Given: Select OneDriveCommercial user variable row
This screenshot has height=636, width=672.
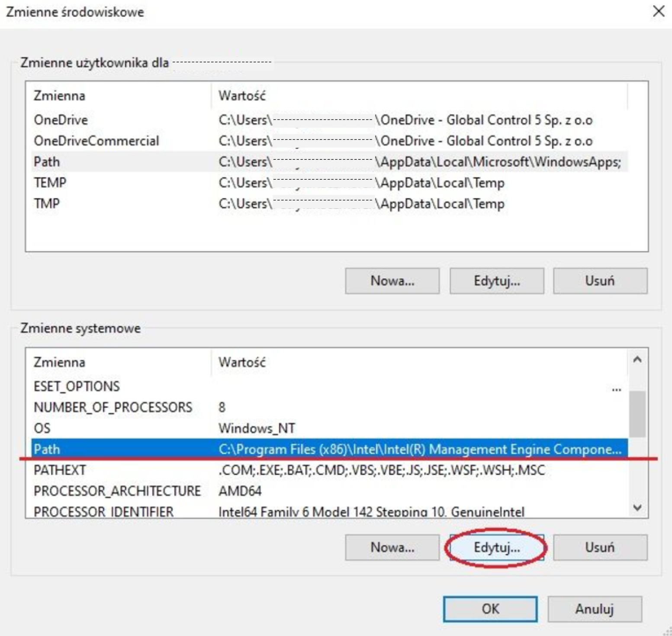Looking at the screenshot, I should (96, 141).
